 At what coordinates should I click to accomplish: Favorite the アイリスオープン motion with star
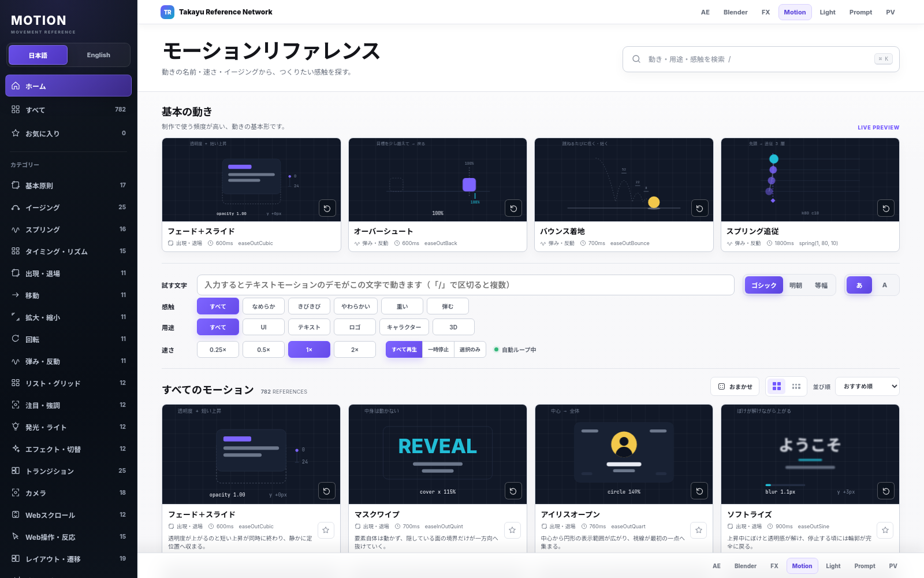699,530
